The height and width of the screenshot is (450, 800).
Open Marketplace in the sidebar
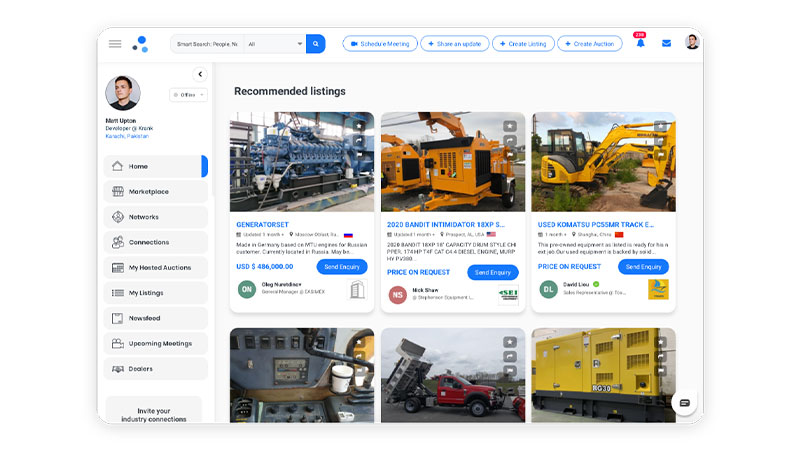tap(156, 192)
